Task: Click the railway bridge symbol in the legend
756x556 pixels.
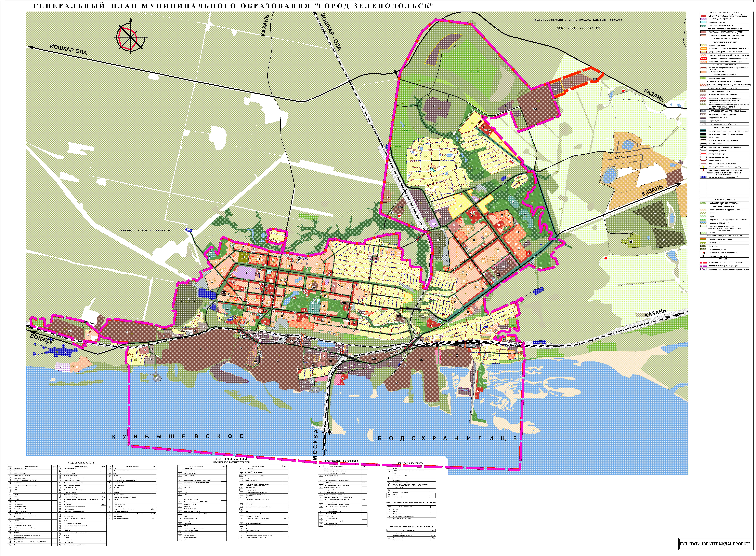Action: pyautogui.click(x=703, y=157)
